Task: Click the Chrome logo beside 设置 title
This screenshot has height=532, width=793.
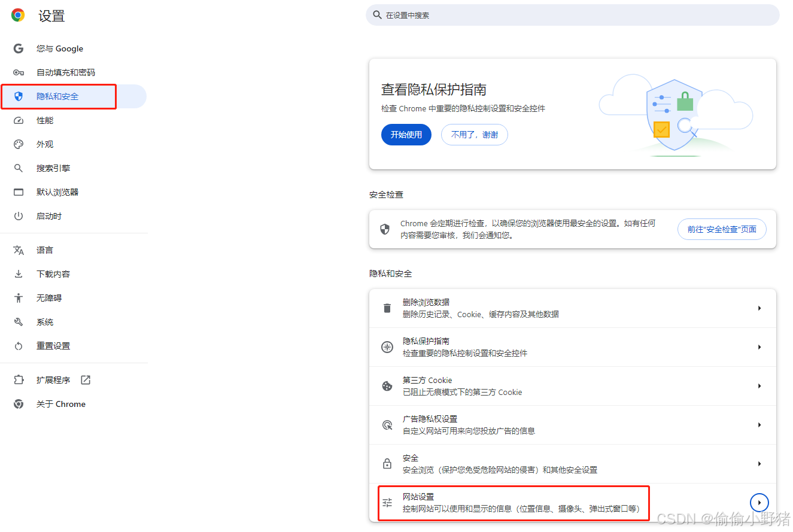Action: (x=18, y=16)
